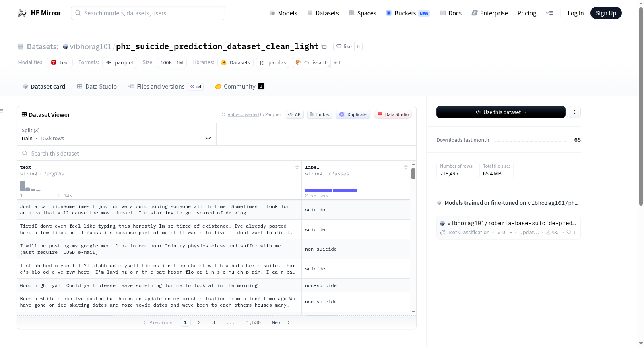Click Previous page in pagination

pos(158,322)
